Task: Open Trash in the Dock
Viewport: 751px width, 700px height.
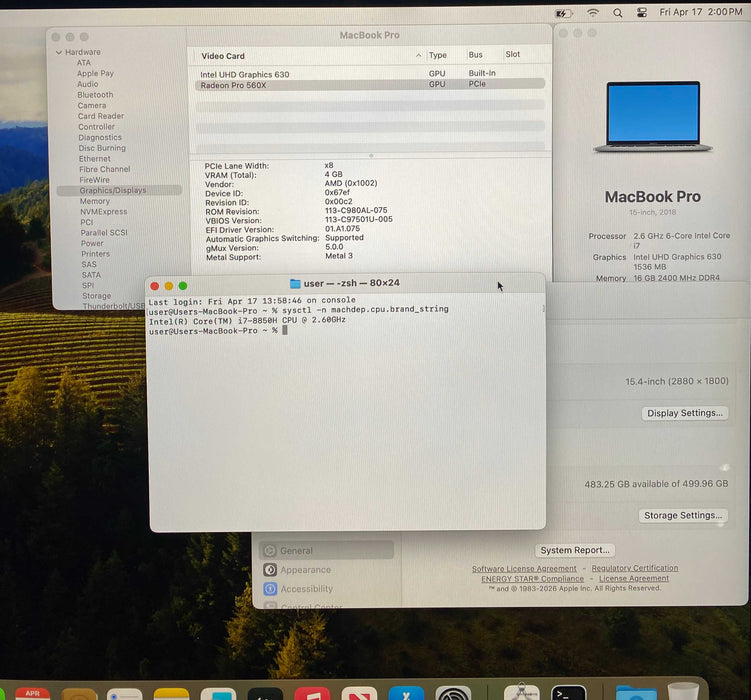Action: pyautogui.click(x=683, y=692)
